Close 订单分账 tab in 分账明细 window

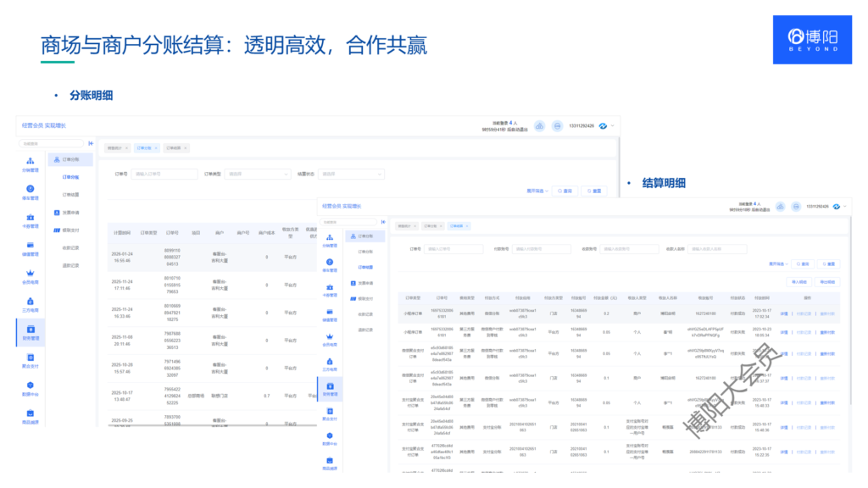tap(156, 148)
